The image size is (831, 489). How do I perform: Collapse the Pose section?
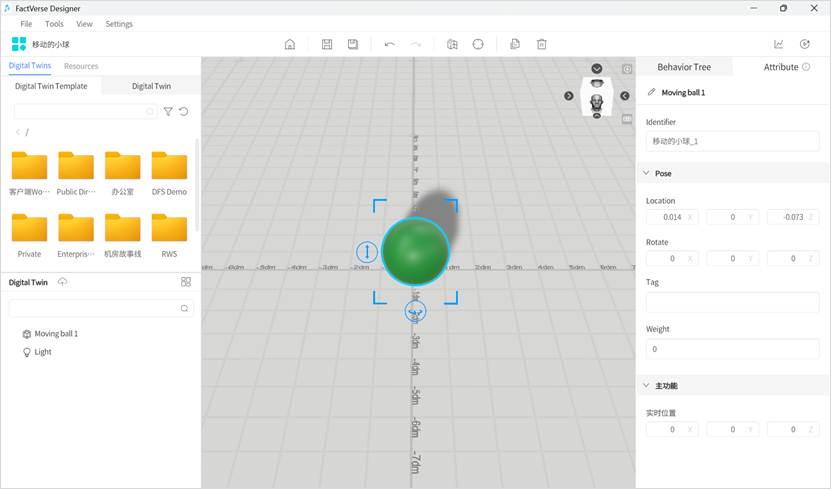point(646,173)
